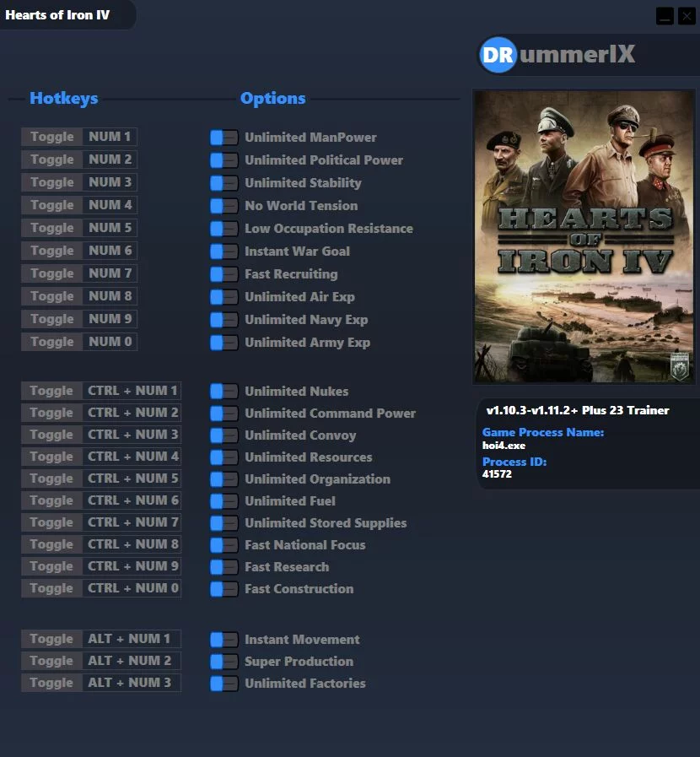Turn on Fast Research toggle
The width and height of the screenshot is (700, 757).
[224, 567]
